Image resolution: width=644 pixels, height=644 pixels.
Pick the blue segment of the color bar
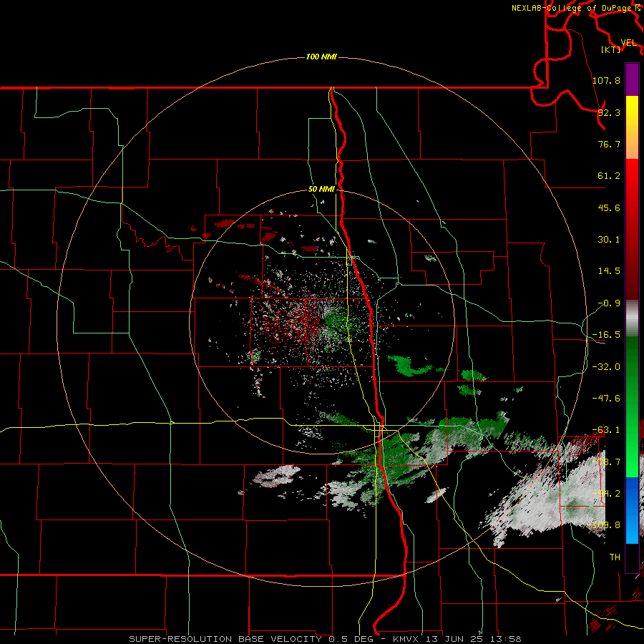632,510
